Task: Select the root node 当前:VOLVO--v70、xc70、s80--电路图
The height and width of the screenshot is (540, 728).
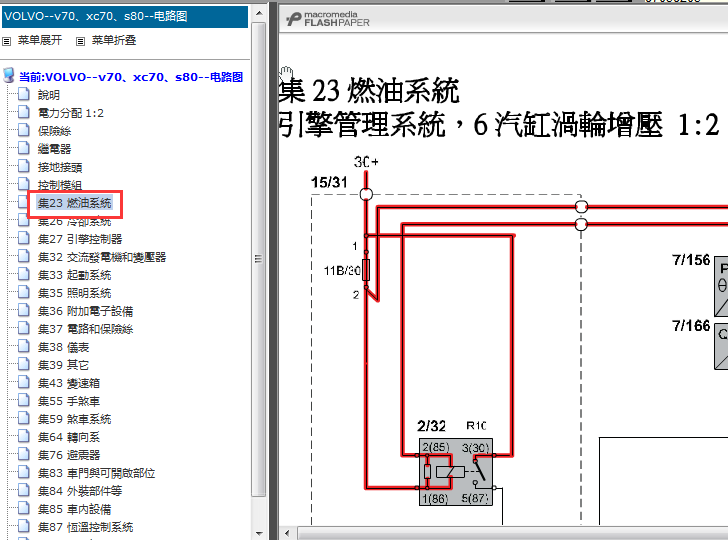Action: pos(131,77)
